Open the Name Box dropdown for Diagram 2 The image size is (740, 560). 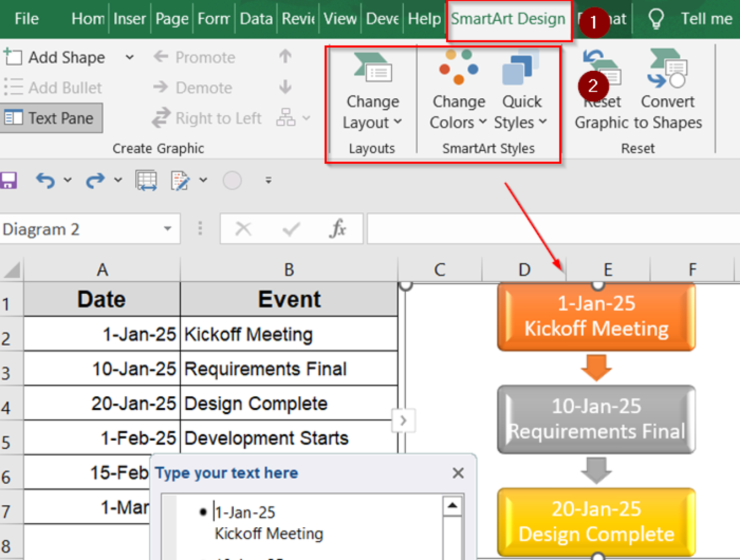pos(166,229)
